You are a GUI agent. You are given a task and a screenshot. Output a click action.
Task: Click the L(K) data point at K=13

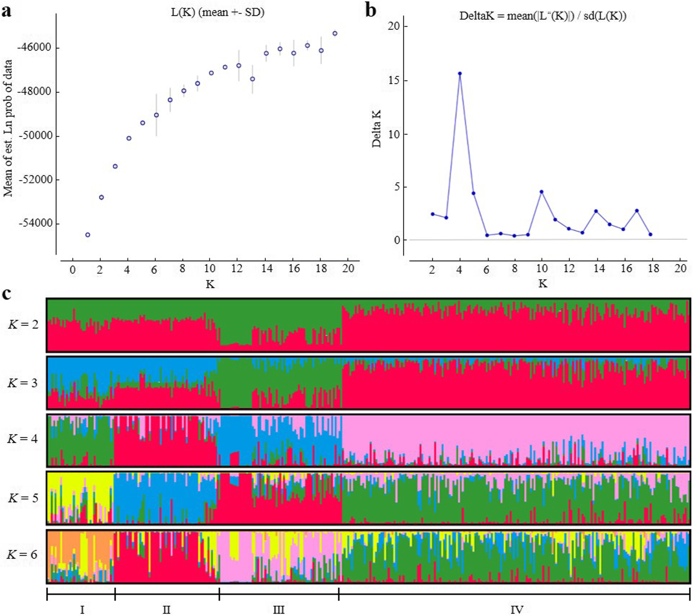[x=252, y=79]
